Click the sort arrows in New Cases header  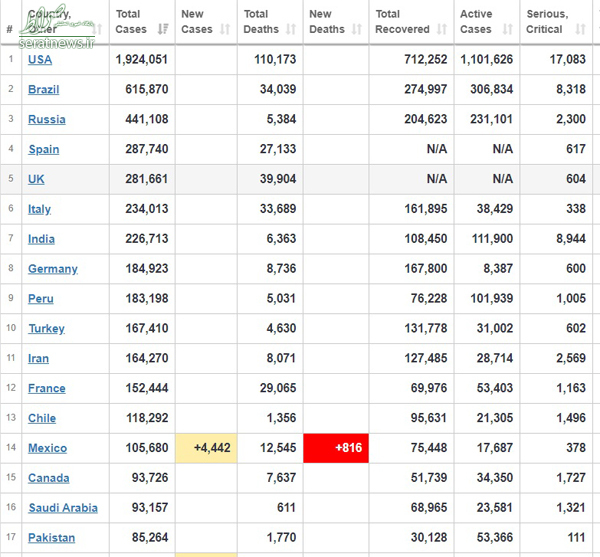(x=225, y=30)
